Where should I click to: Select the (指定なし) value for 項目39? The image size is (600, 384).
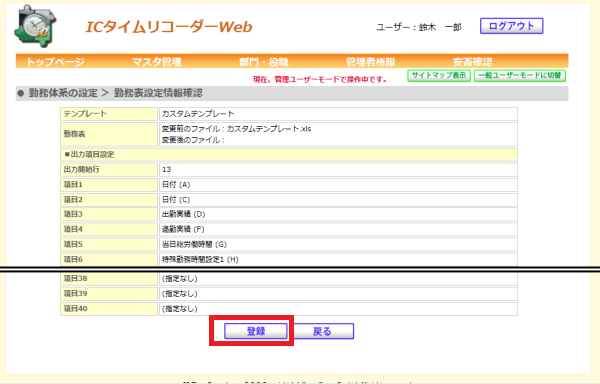click(338, 294)
